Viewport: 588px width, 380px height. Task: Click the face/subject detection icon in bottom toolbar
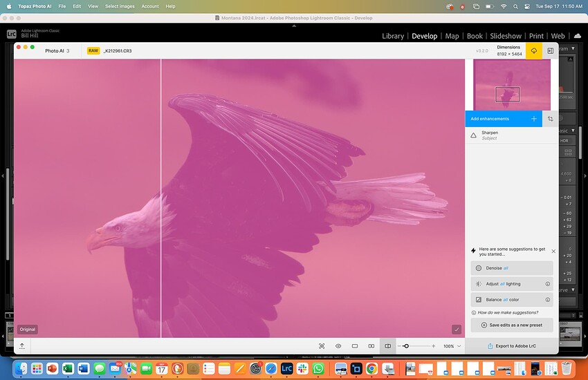(x=322, y=345)
